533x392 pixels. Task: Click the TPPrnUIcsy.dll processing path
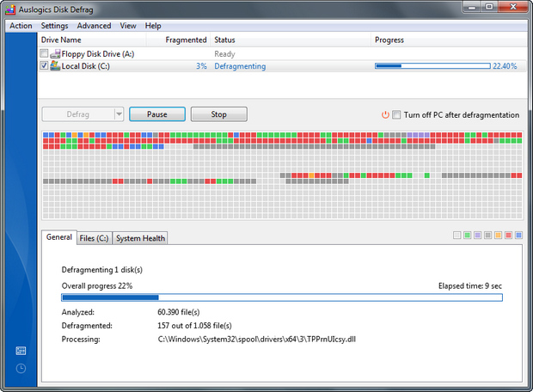(257, 340)
